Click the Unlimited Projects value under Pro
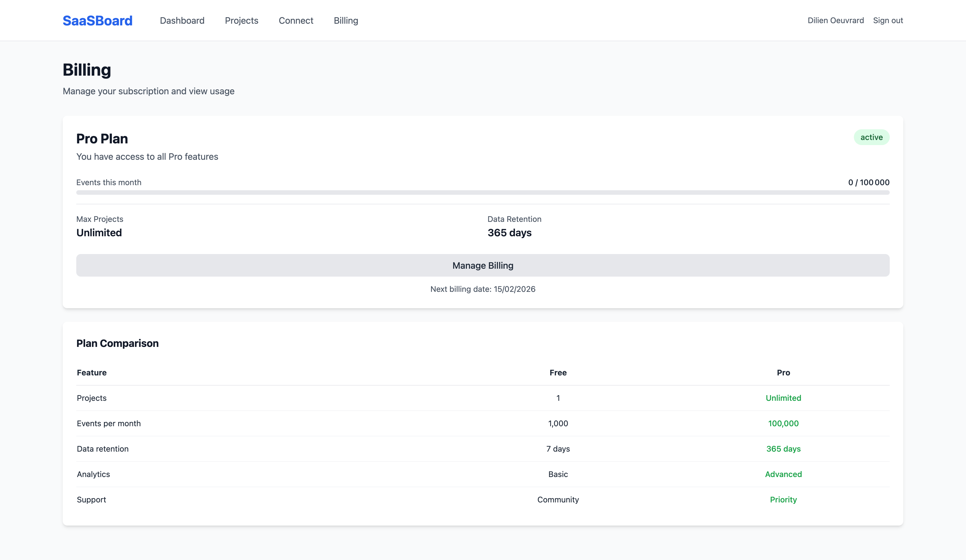The height and width of the screenshot is (560, 966). pos(783,398)
